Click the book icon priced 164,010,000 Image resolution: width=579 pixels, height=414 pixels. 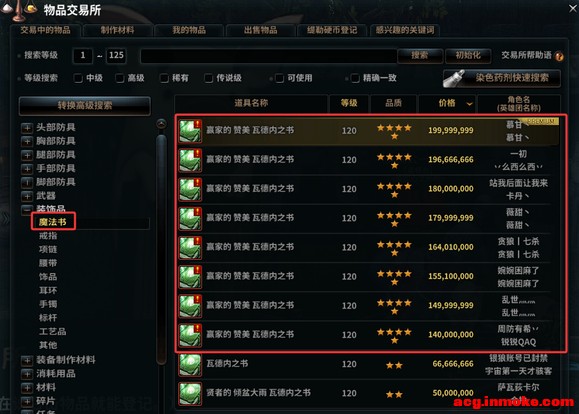[190, 248]
